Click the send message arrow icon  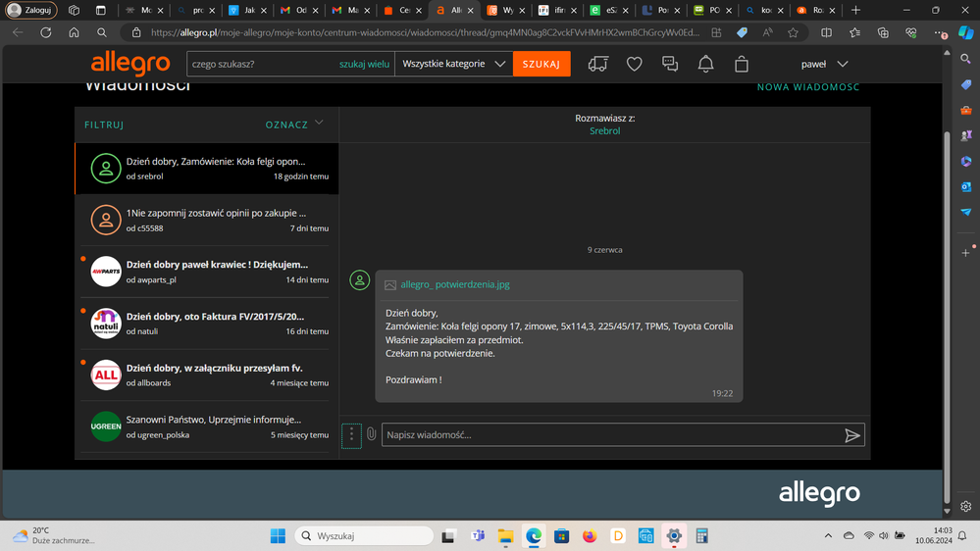(851, 435)
